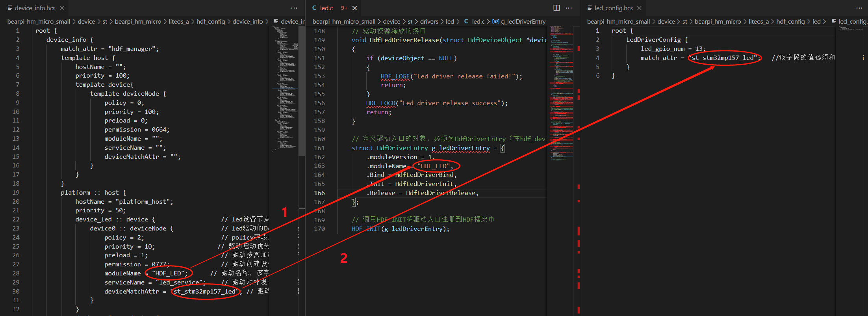Click the file icon on device_info.hcs tab
The width and height of the screenshot is (868, 316).
coord(10,8)
